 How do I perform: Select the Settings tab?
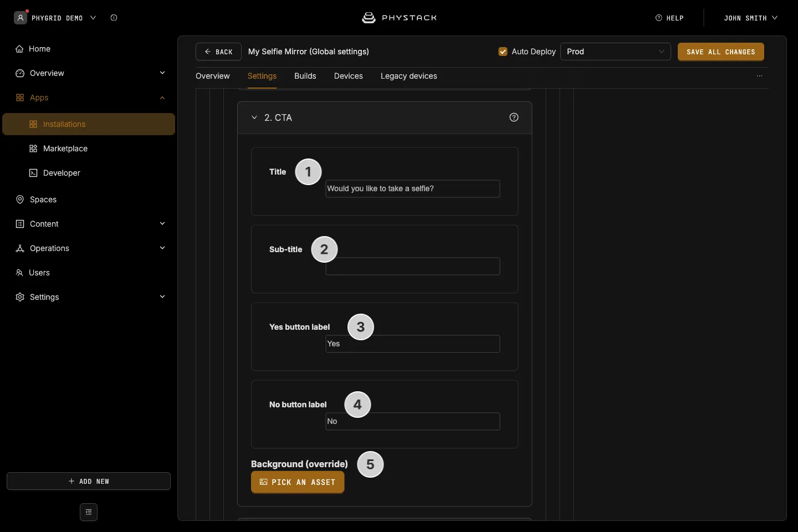262,76
